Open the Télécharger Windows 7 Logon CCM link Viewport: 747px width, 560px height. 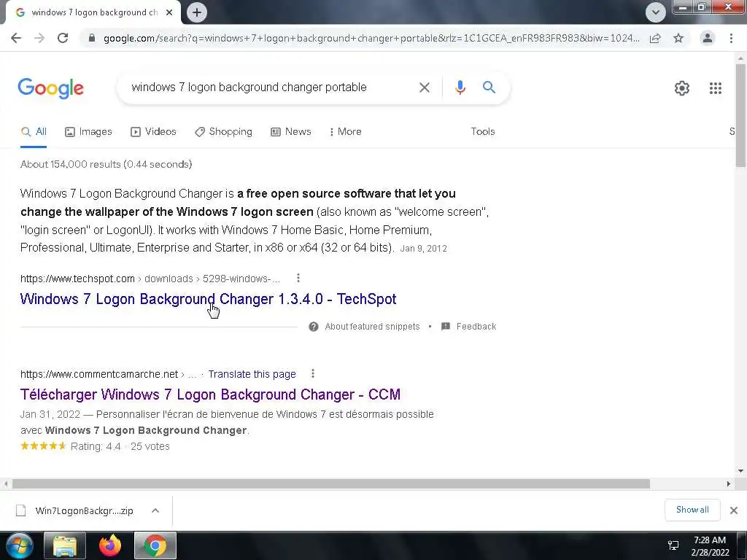pos(210,394)
